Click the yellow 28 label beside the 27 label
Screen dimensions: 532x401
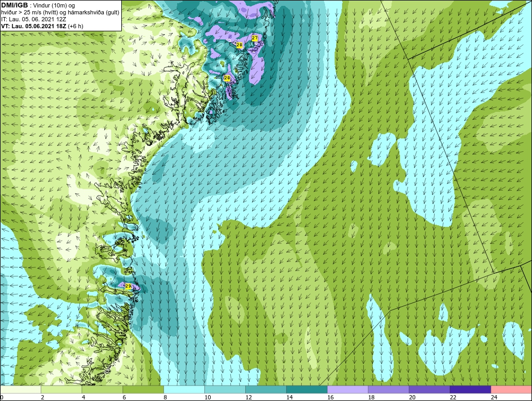pyautogui.click(x=239, y=45)
